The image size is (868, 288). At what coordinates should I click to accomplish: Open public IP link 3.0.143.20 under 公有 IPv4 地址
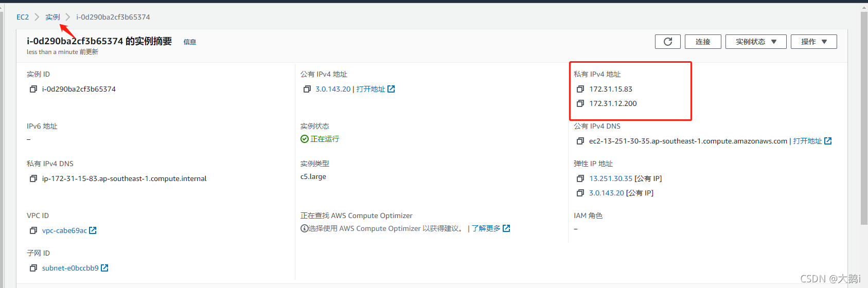(x=333, y=89)
